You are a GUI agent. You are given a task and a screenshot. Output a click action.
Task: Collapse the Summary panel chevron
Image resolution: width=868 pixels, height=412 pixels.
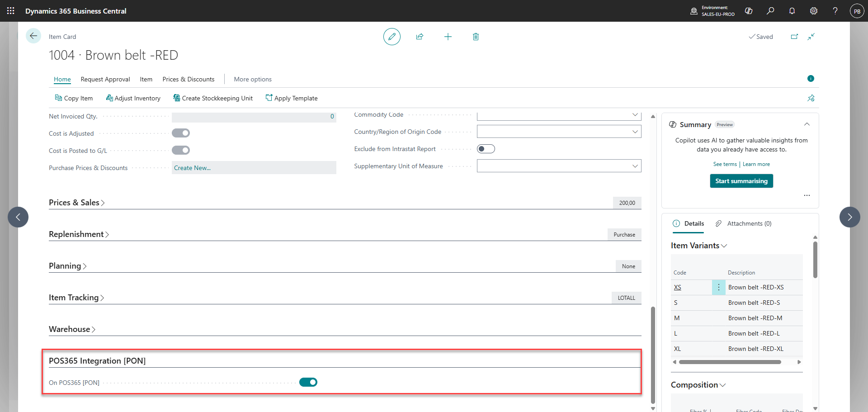(807, 124)
